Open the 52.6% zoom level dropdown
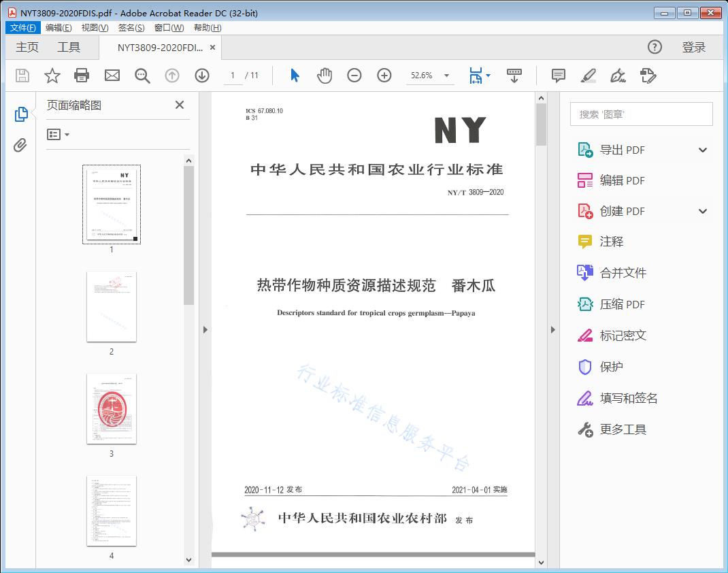 [x=446, y=76]
